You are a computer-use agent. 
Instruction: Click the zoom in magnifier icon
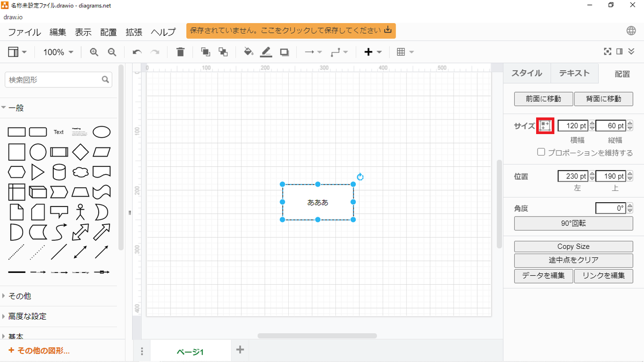click(94, 52)
